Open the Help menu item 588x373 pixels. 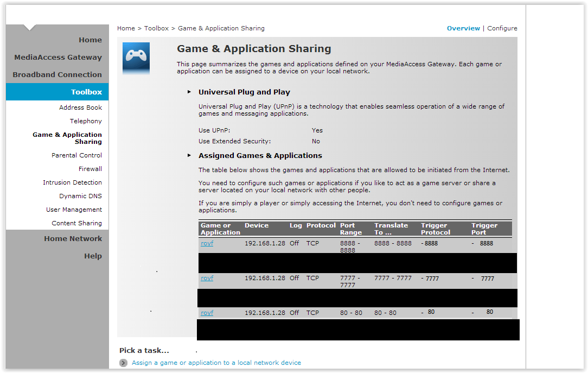93,256
